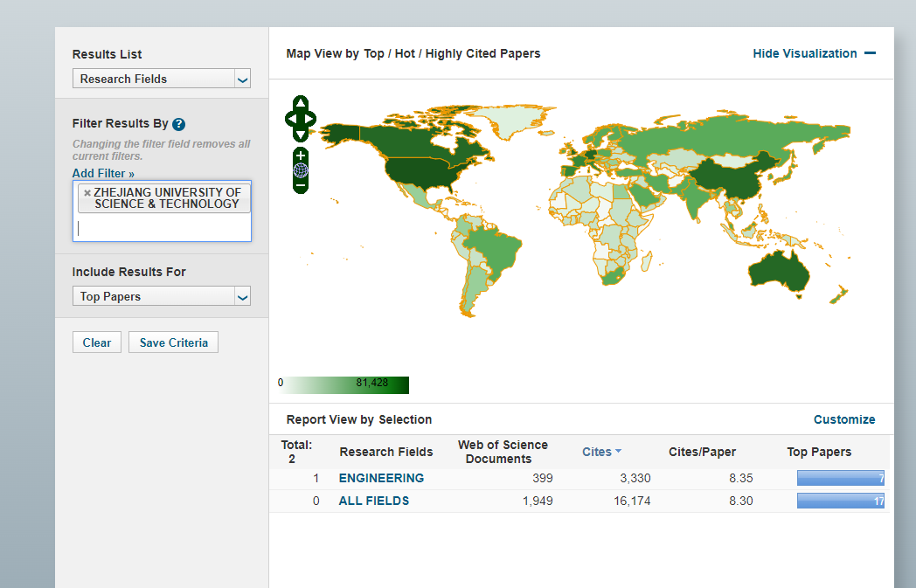Screen dimensions: 916x588
Task: Open the Filter Results By help icon
Action: [178, 124]
